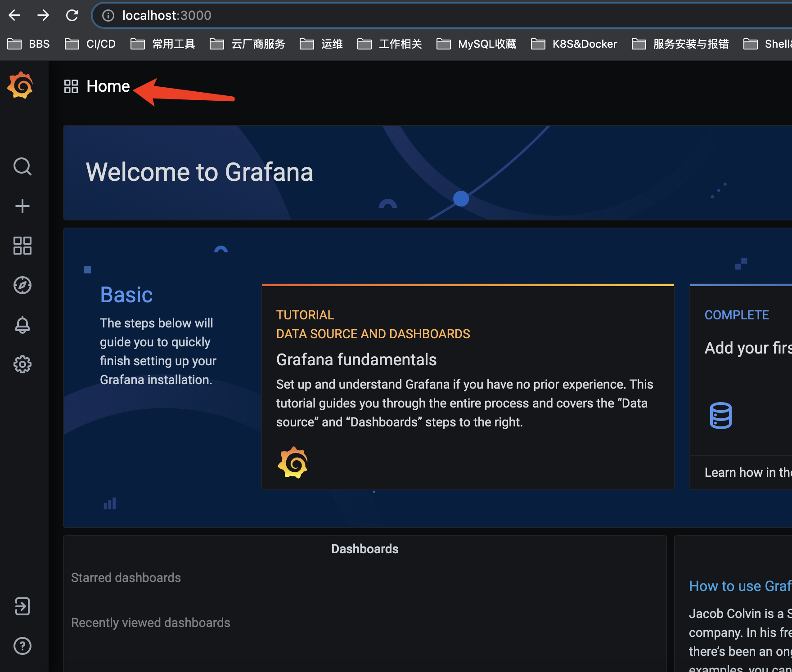Viewport: 792px width, 672px height.
Task: Click the dashboard grid icon beside Home
Action: (x=71, y=86)
